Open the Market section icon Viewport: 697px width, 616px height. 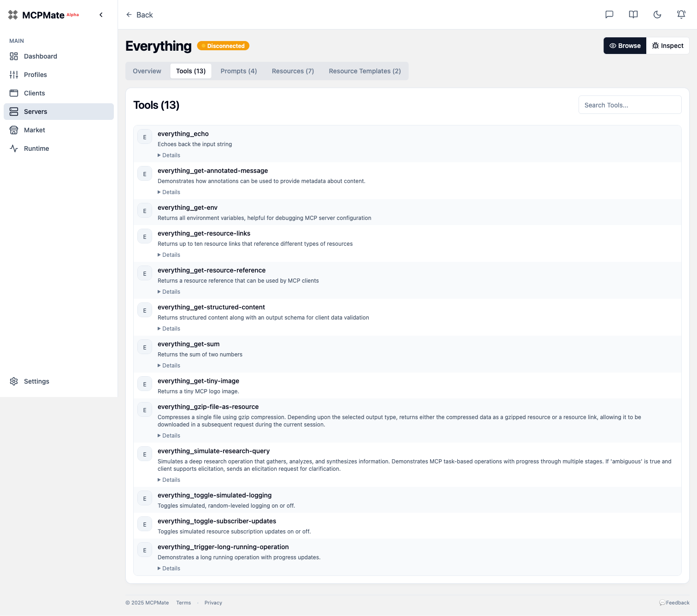[14, 130]
